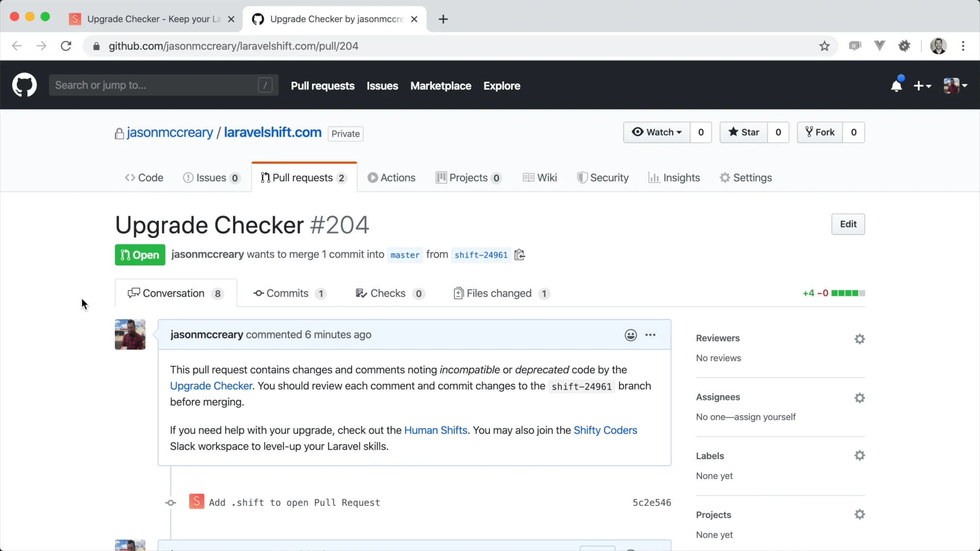
Task: Switch to the Files changed tab
Action: click(x=499, y=293)
